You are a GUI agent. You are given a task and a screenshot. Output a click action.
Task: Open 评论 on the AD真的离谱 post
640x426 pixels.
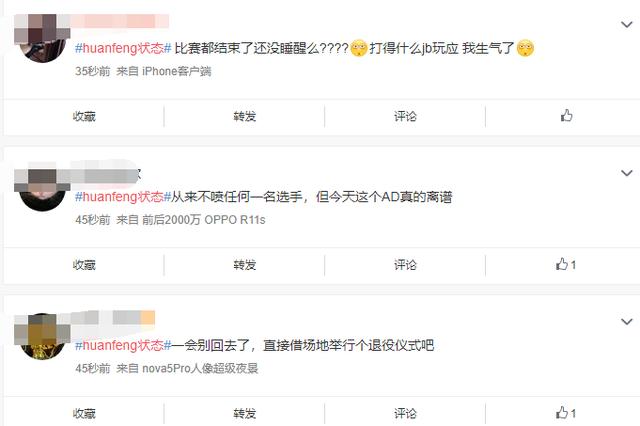[405, 265]
